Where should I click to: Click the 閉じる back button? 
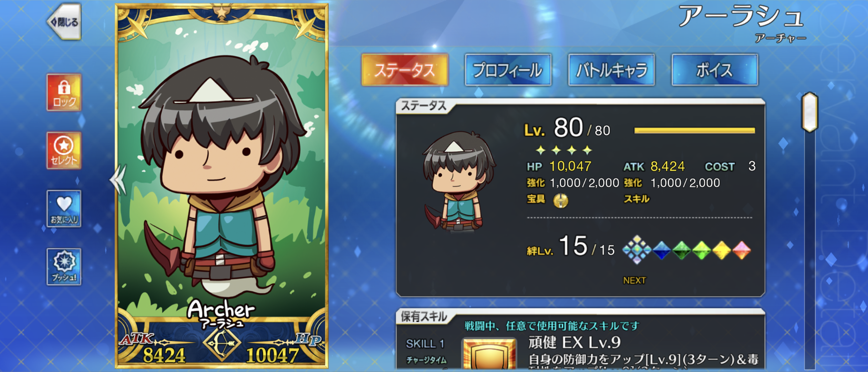coord(64,22)
